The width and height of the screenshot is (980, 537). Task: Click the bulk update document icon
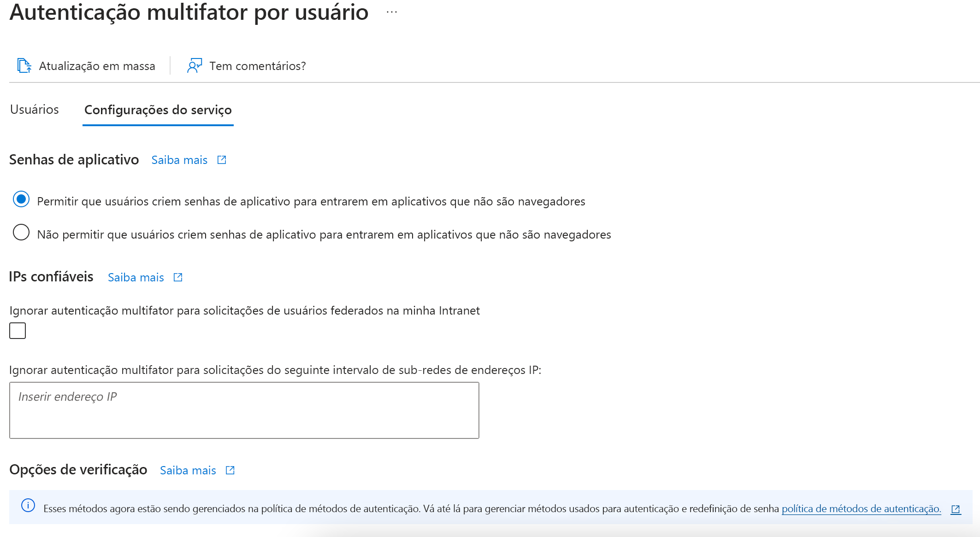pos(24,65)
